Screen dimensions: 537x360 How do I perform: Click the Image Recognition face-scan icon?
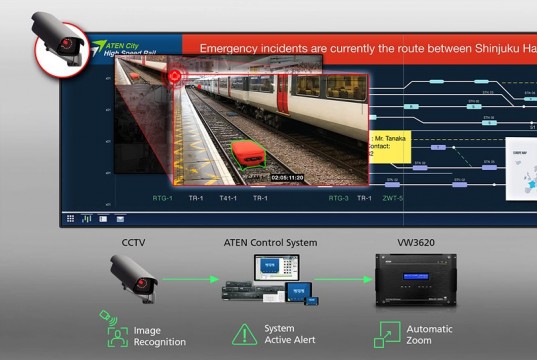point(118,337)
